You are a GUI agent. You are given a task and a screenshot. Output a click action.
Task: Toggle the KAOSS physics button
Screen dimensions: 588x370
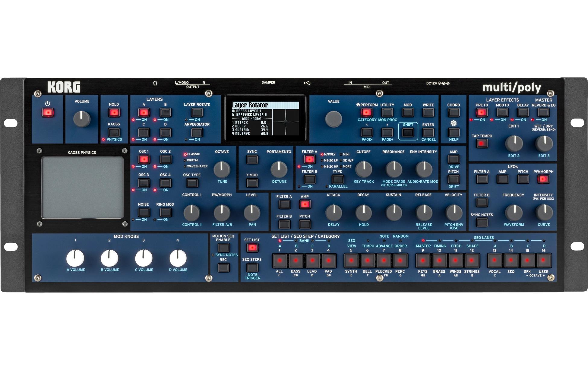click(114, 132)
